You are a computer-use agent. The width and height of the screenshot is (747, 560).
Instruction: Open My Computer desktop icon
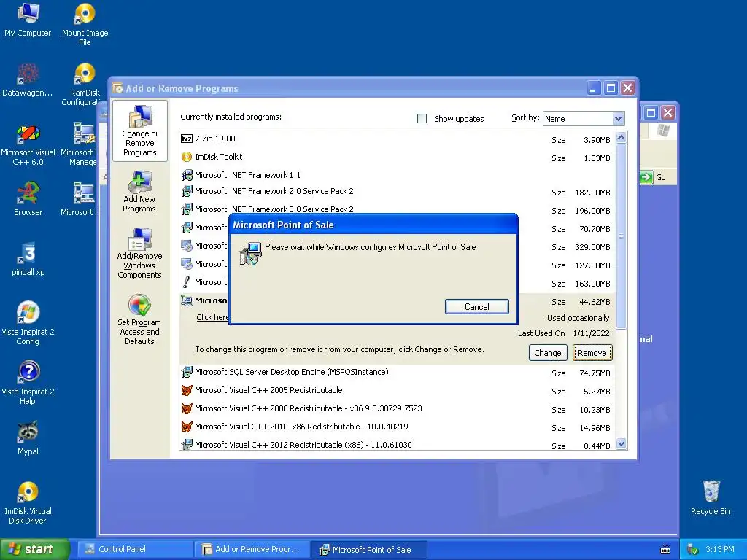[28, 20]
